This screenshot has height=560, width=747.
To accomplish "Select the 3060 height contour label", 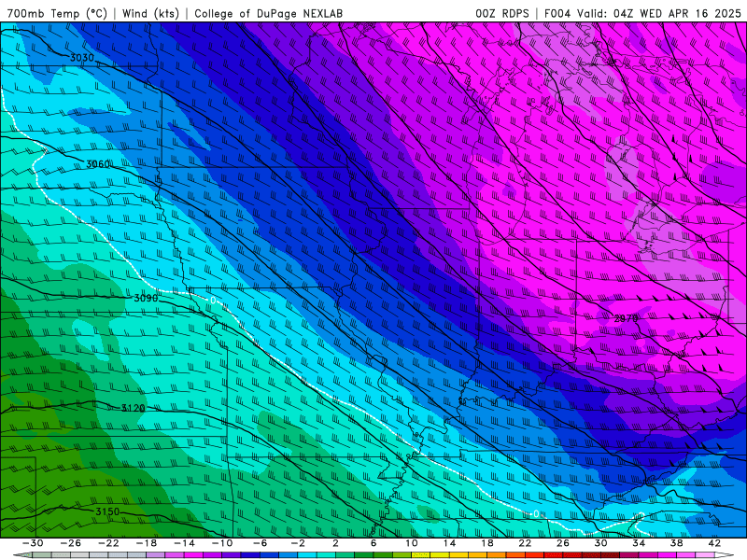I will click(x=98, y=164).
